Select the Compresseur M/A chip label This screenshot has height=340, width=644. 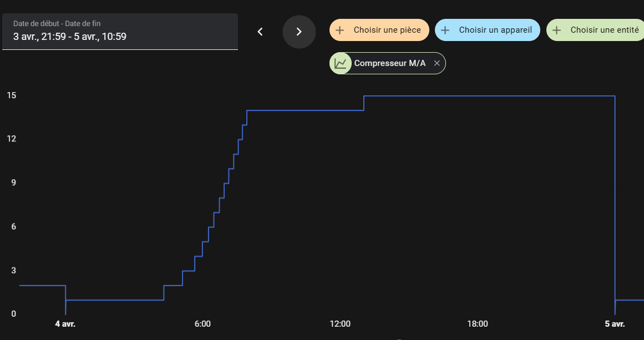click(x=390, y=63)
